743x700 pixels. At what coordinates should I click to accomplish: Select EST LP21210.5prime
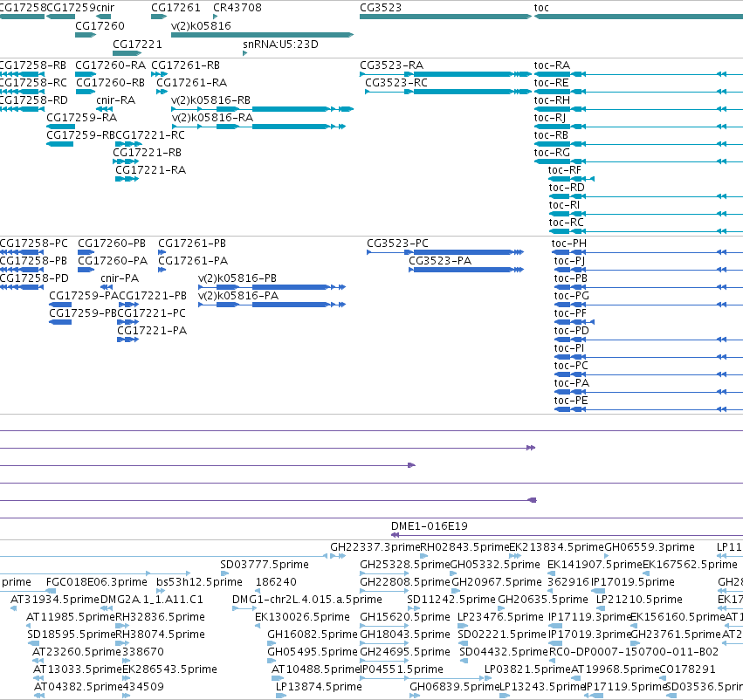click(x=602, y=608)
